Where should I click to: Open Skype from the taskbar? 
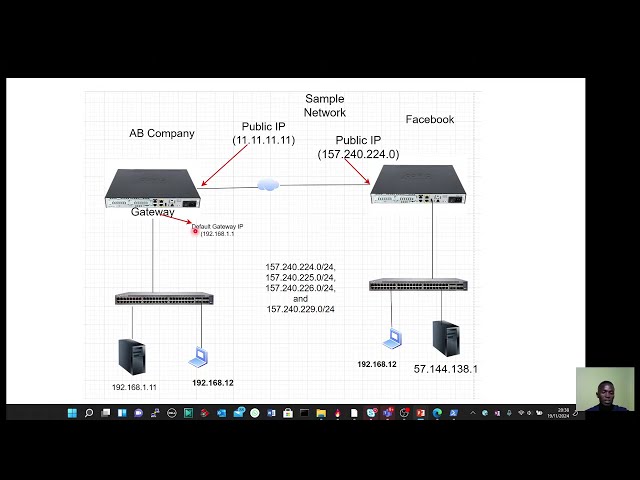tap(371, 413)
